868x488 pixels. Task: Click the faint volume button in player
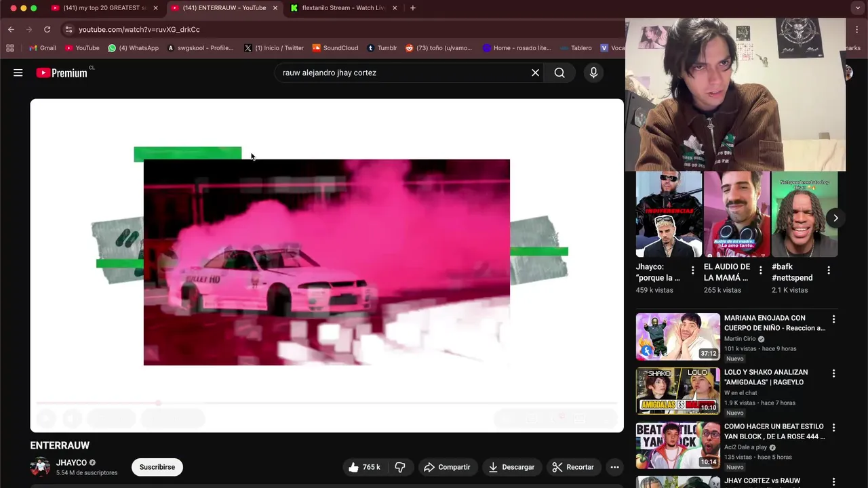pos(72,419)
